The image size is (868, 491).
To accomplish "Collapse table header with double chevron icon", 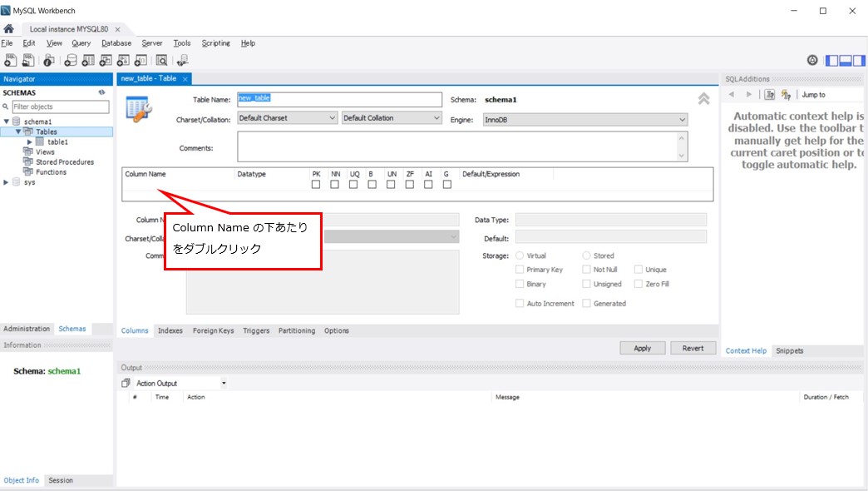I will (x=703, y=99).
